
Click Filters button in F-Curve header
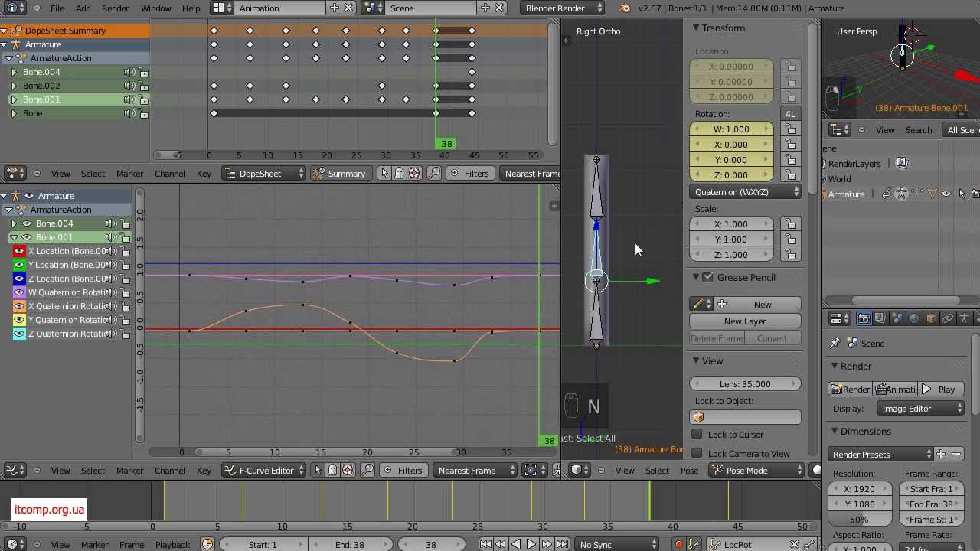click(403, 470)
